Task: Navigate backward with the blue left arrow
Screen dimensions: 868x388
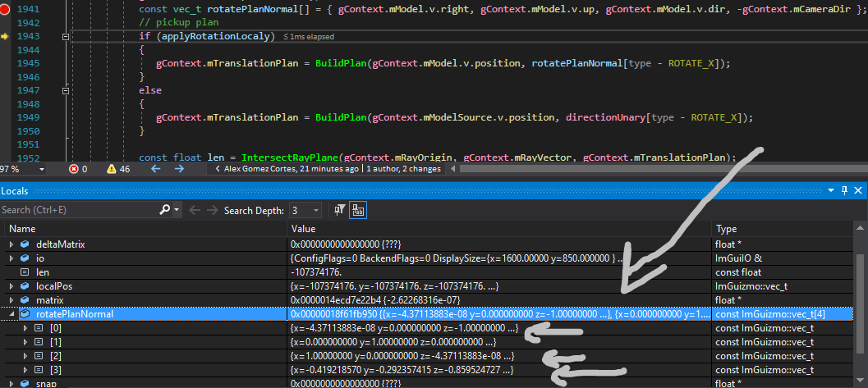Action: [155, 169]
